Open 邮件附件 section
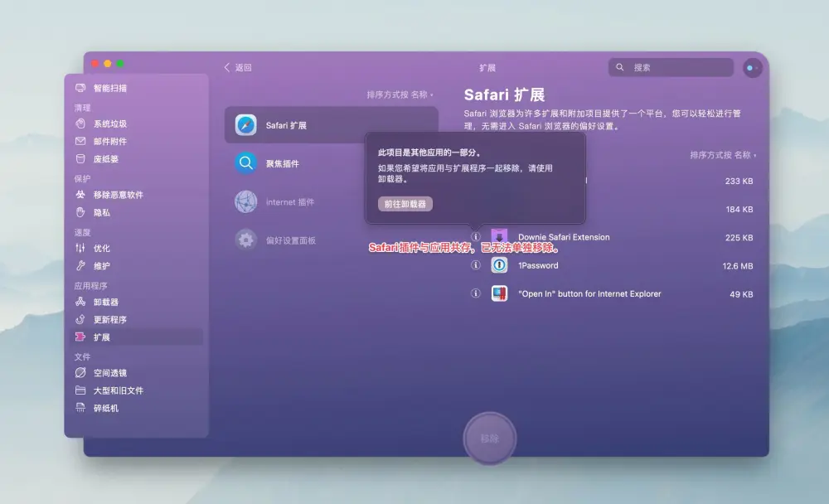The image size is (829, 504). coord(110,141)
